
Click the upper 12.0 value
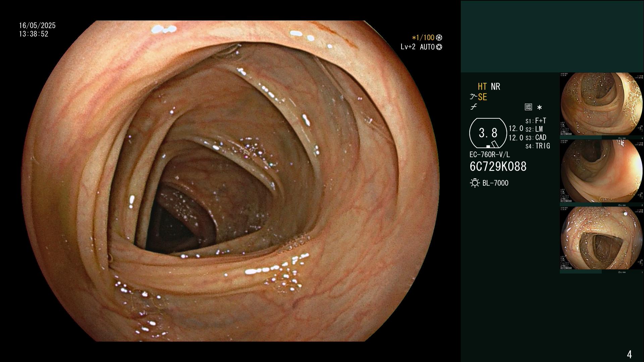click(x=516, y=128)
